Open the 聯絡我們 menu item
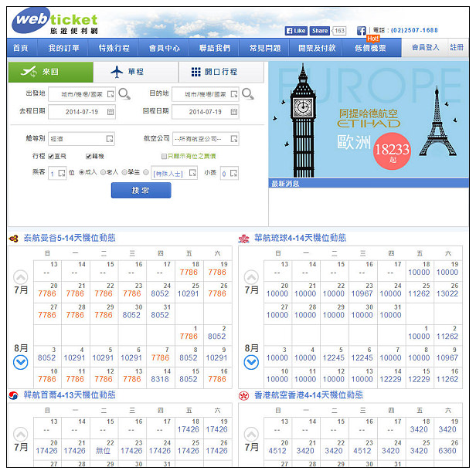This screenshot has height=474, width=476. pos(215,48)
